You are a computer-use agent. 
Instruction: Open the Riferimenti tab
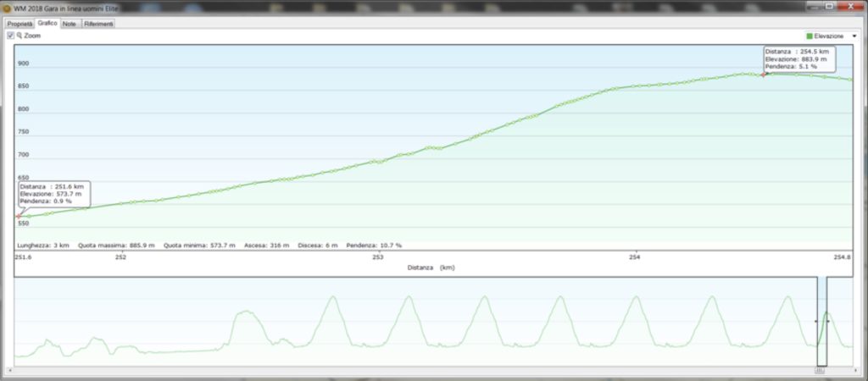pos(98,25)
